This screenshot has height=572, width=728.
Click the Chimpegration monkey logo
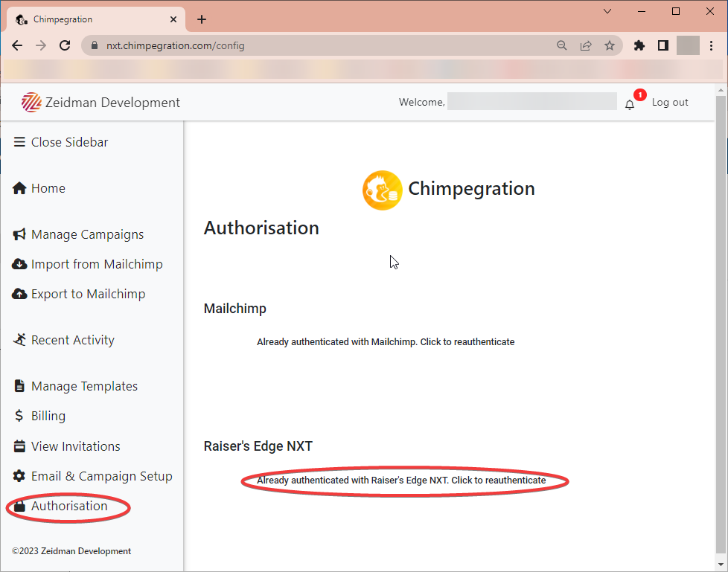(x=382, y=190)
